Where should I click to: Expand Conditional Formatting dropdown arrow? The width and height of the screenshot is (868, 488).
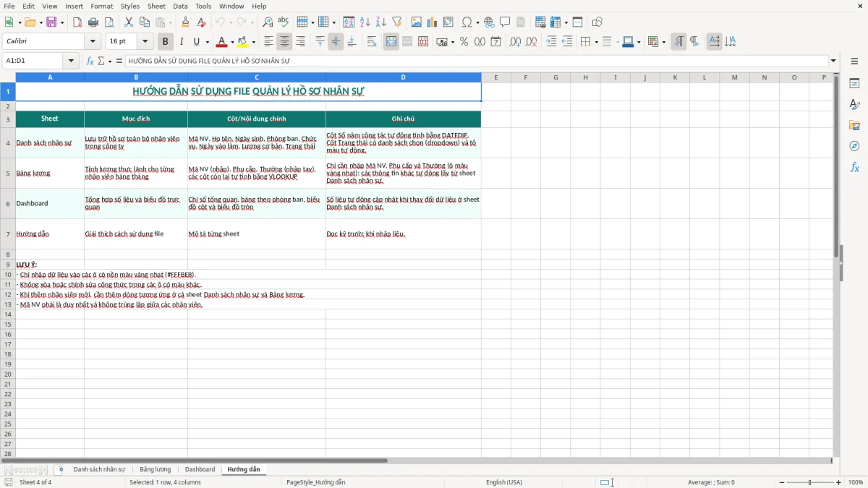(664, 42)
